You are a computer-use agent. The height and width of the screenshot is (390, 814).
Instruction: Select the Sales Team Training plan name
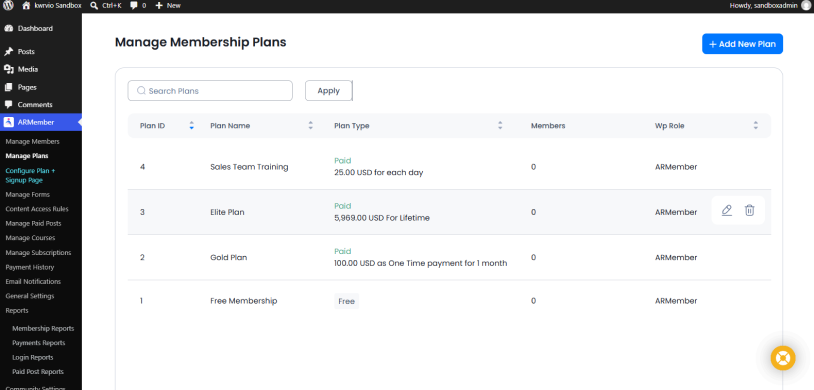(x=249, y=167)
